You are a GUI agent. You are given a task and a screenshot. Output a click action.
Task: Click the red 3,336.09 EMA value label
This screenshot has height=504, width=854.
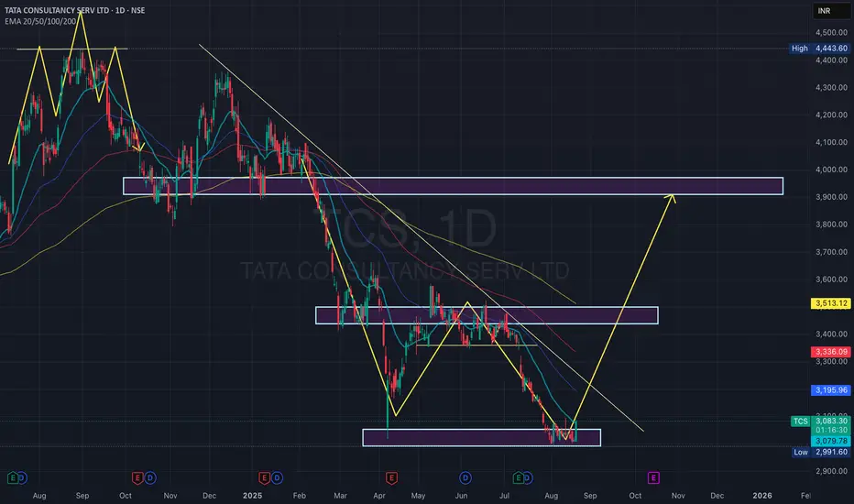pos(831,352)
